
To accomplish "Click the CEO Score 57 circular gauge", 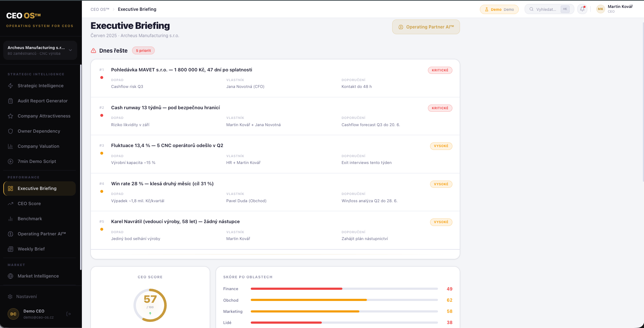I will point(150,305).
